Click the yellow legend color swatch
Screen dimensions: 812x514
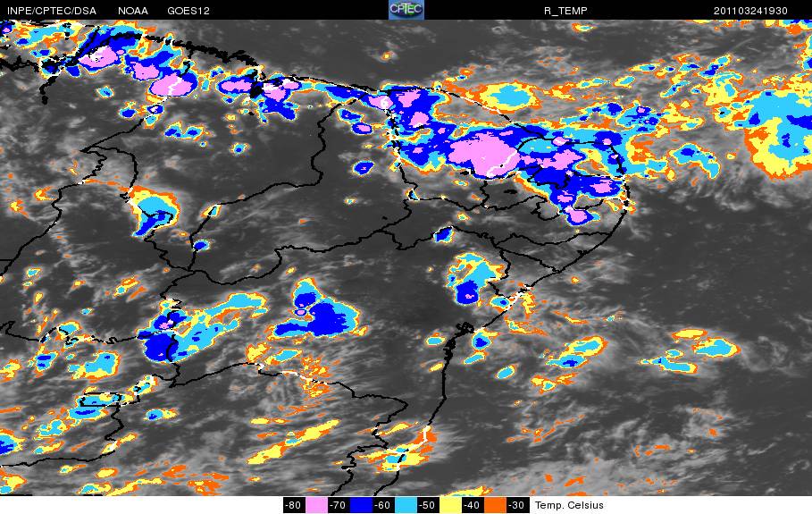pyautogui.click(x=450, y=505)
